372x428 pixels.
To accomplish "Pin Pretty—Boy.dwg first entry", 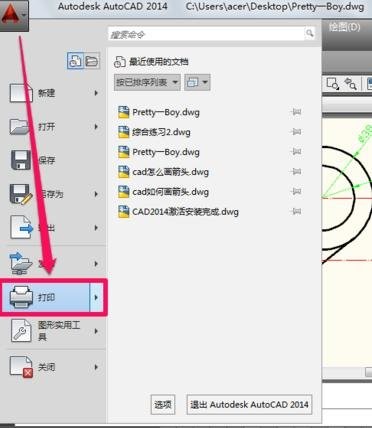I will [x=296, y=112].
